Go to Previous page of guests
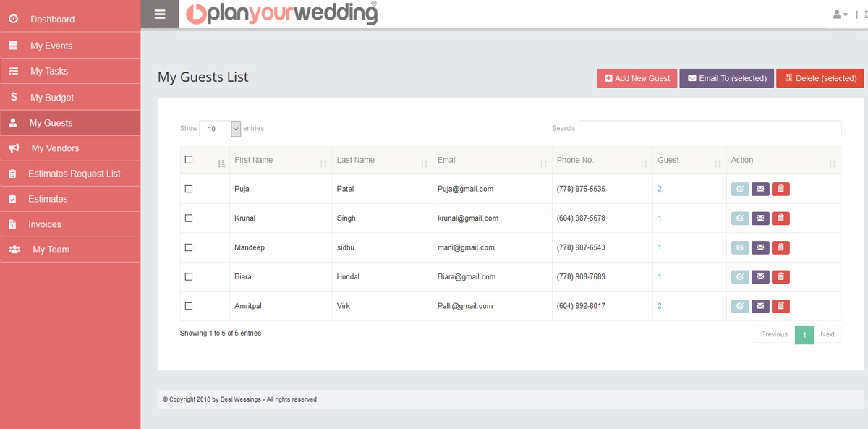Viewport: 868px width, 429px height. [774, 334]
